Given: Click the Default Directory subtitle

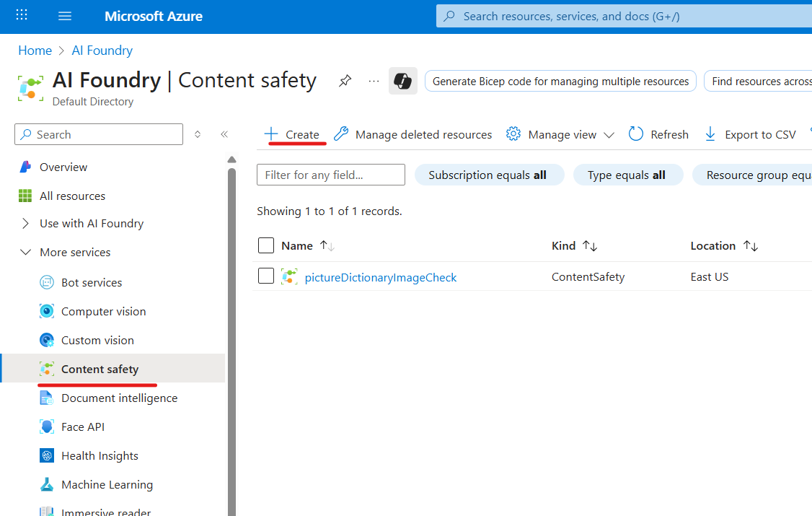Looking at the screenshot, I should 93,102.
